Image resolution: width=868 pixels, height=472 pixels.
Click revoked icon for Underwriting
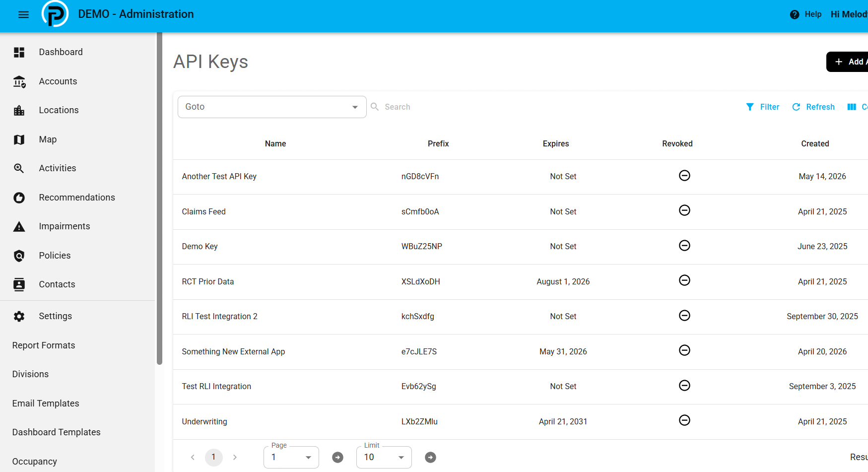(684, 420)
